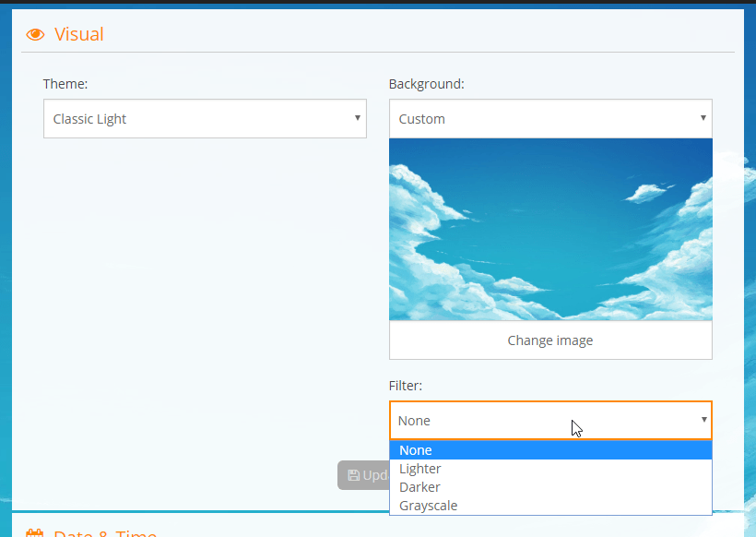The image size is (756, 537).
Task: Click the sky background preview image
Action: 550,229
